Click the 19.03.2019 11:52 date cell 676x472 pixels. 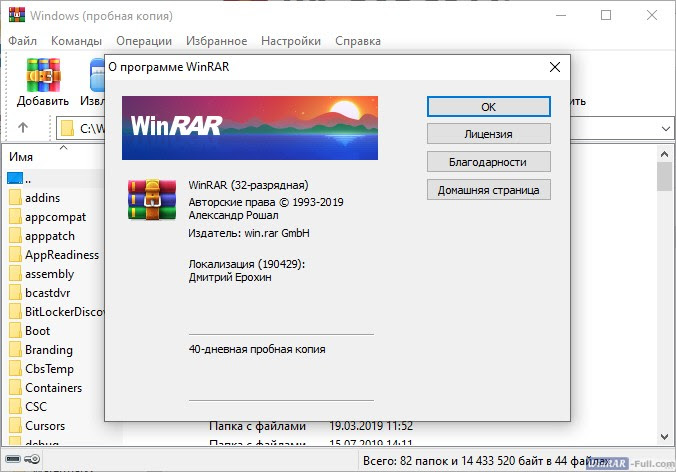click(371, 426)
